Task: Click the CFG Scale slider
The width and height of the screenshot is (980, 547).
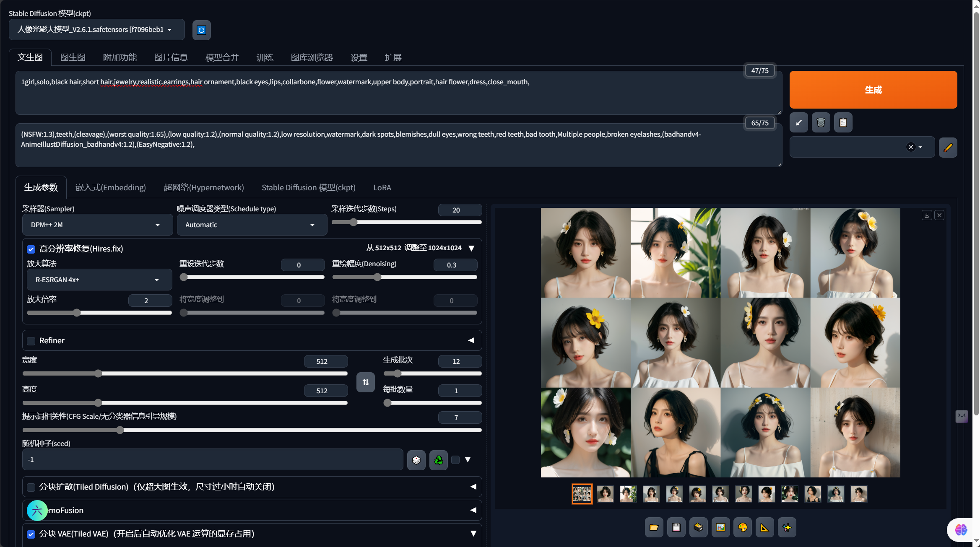Action: [x=252, y=430]
